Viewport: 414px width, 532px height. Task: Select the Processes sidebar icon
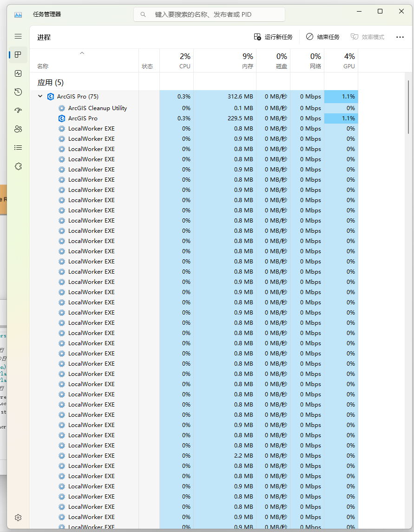click(18, 55)
